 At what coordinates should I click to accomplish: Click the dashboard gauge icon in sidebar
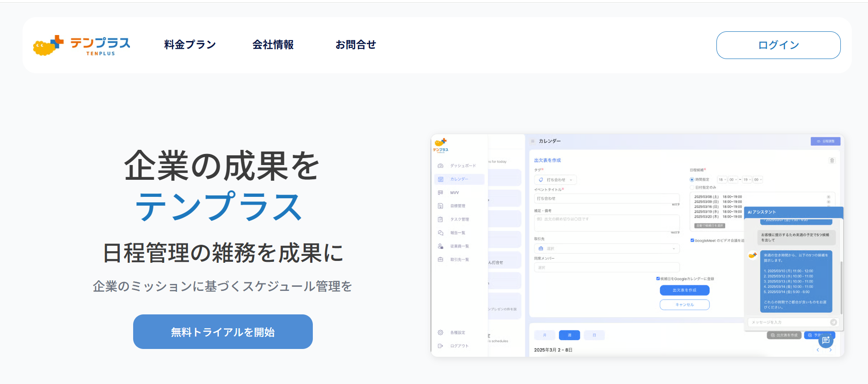440,166
